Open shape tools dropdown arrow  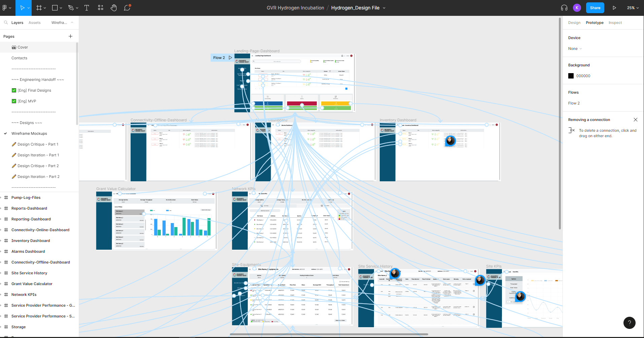(61, 8)
